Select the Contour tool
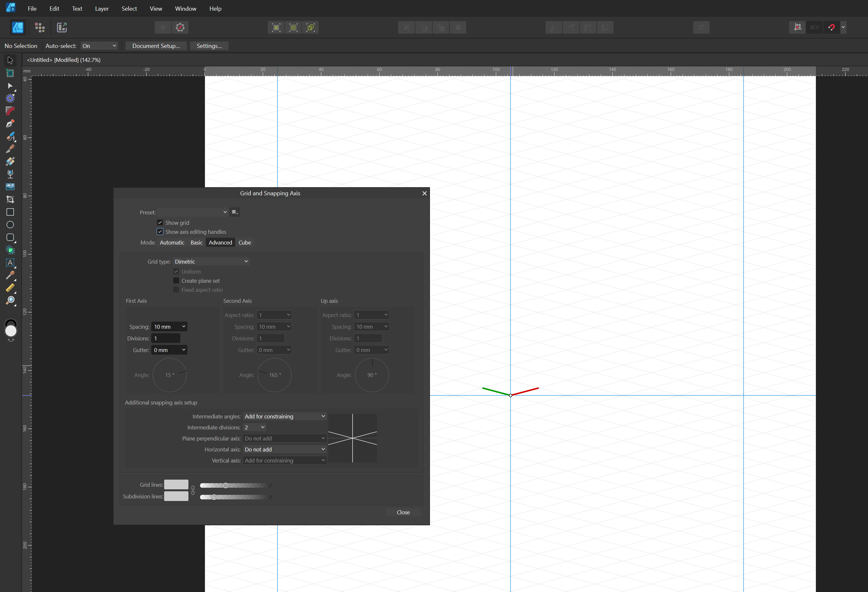This screenshot has height=592, width=868. 10,98
